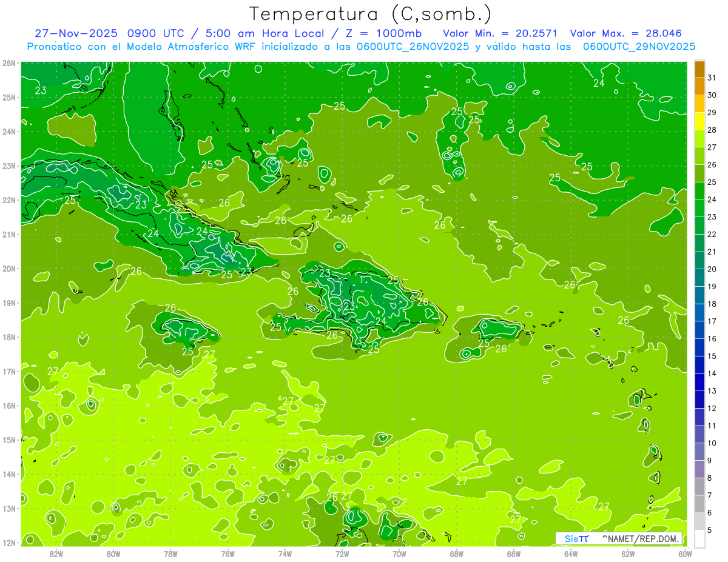
Task: Click the '31' label on the color scale
Action: coord(712,78)
